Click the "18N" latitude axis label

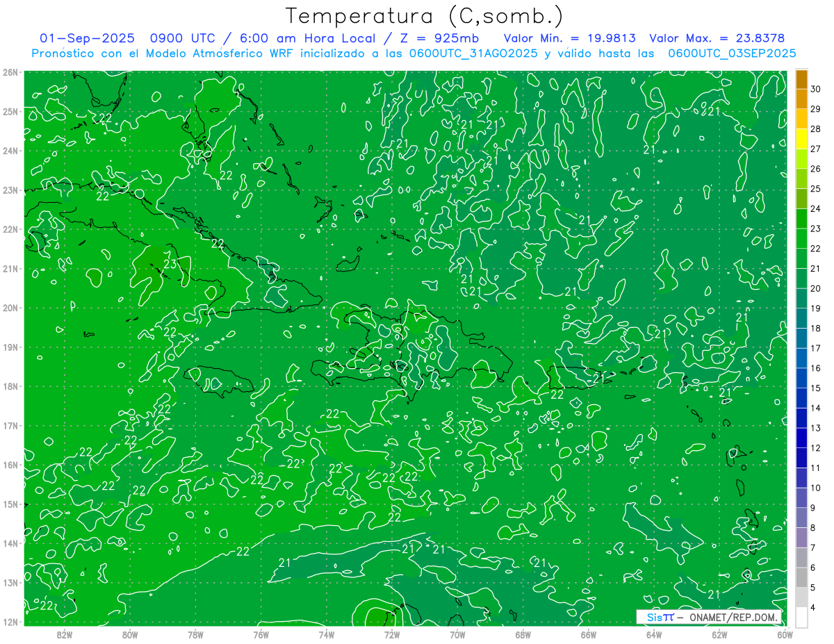pyautogui.click(x=10, y=386)
